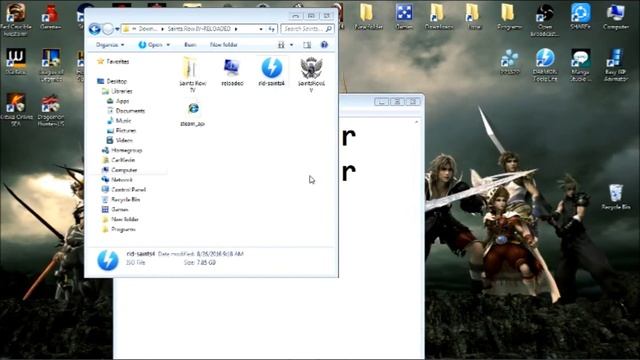Open the recent locations dropdown arrow

[x=118, y=29]
